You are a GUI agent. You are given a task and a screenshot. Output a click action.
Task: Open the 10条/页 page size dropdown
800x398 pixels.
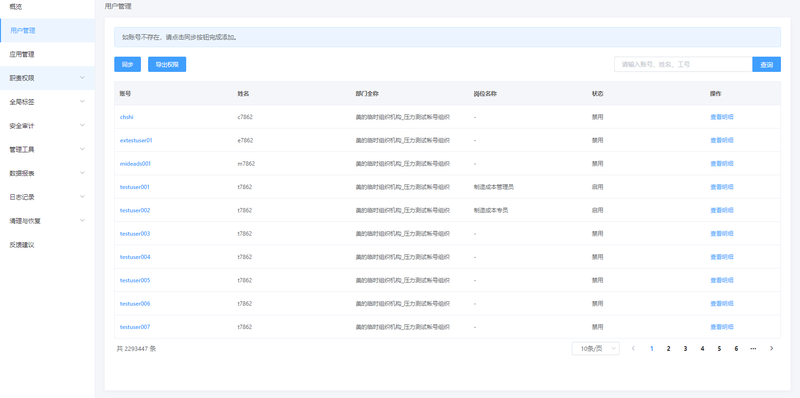pos(595,349)
